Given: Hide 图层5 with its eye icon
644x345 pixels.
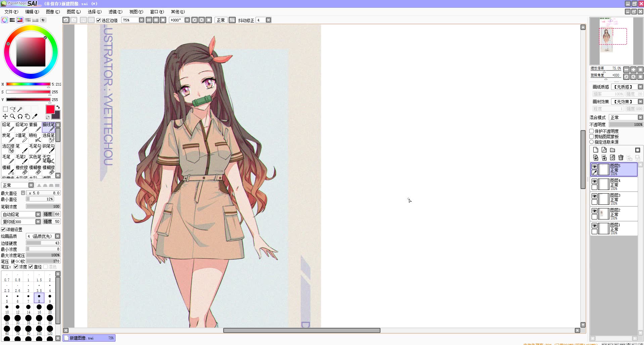Looking at the screenshot, I should coord(594,166).
